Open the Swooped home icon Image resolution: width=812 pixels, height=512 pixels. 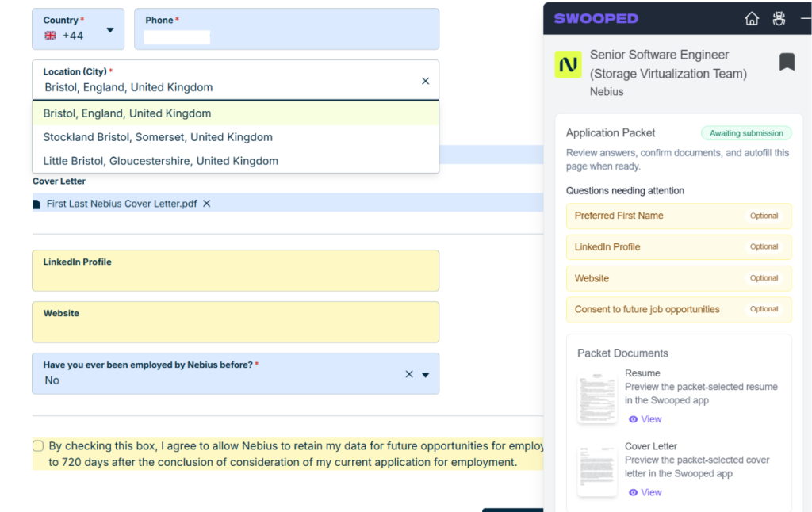(752, 19)
